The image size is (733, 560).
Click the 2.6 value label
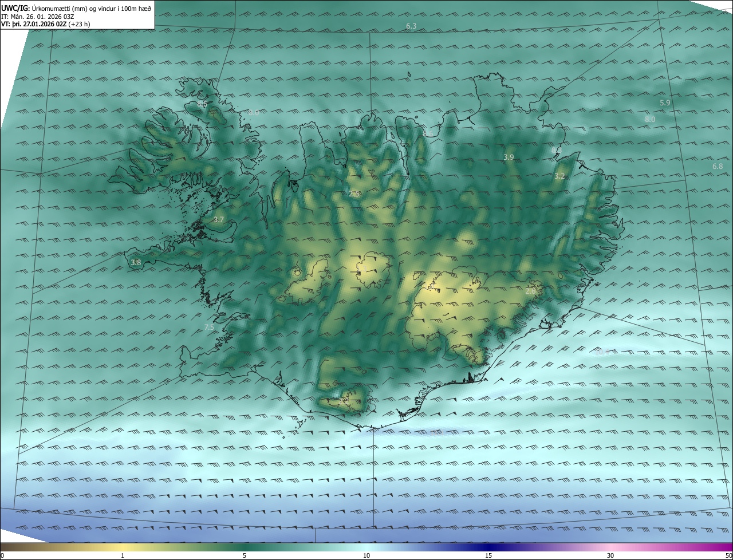point(530,291)
